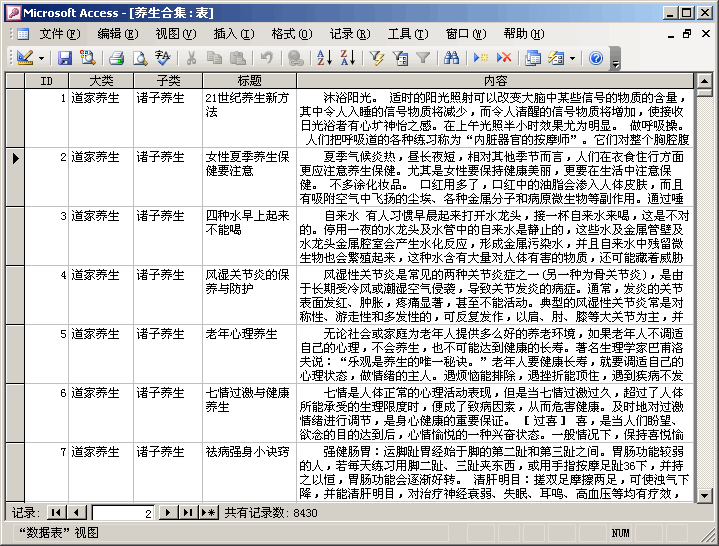The height and width of the screenshot is (546, 719).
Task: Open the 视图(V) menu
Action: [x=176, y=34]
